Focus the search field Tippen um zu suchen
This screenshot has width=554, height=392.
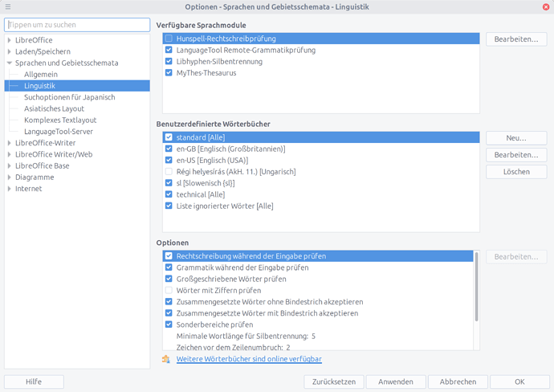[77, 25]
